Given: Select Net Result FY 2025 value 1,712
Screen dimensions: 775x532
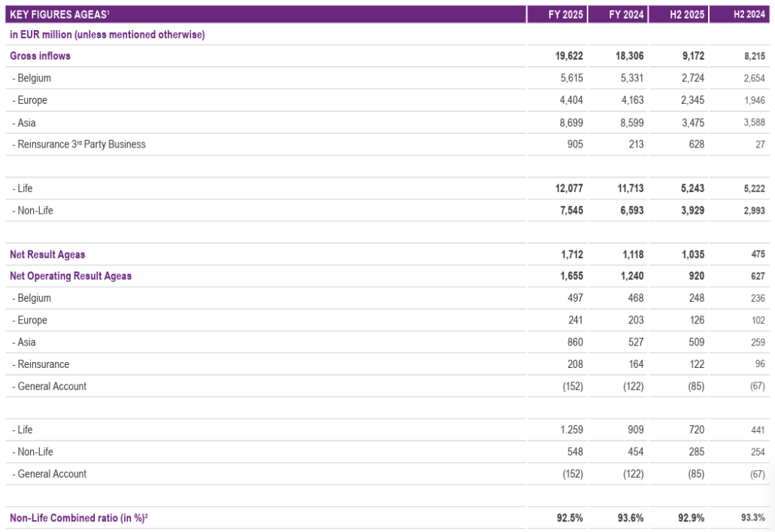Looking at the screenshot, I should pyautogui.click(x=572, y=254).
